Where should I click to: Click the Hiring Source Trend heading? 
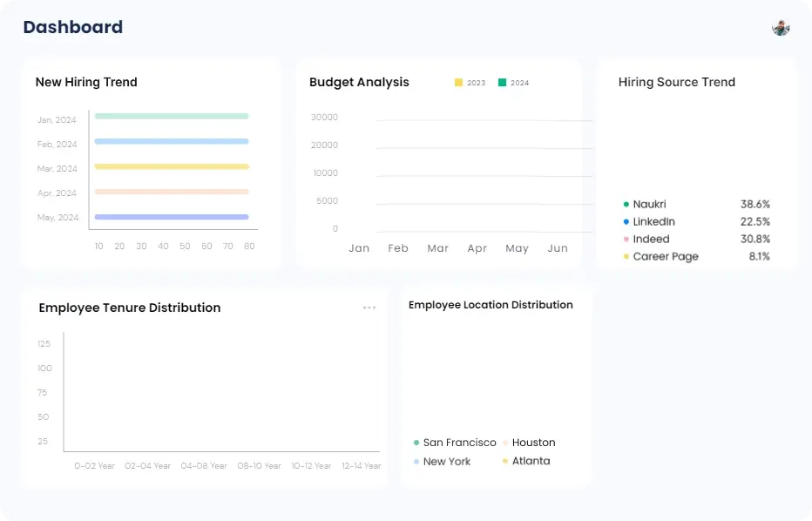676,82
